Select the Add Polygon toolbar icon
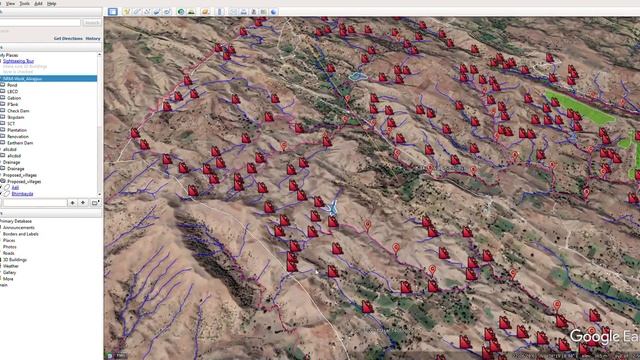Screen dimensions: 640x360 [x=137, y=11]
